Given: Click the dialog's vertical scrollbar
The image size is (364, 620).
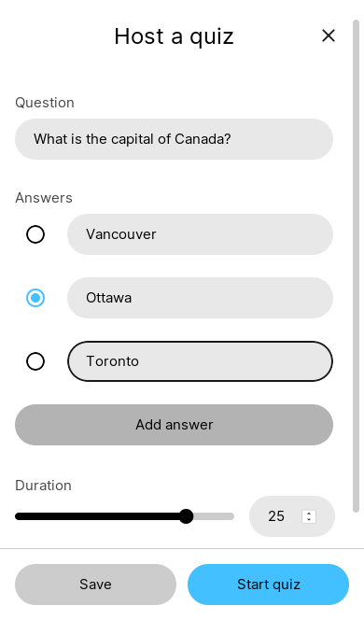Looking at the screenshot, I should click(356, 266).
